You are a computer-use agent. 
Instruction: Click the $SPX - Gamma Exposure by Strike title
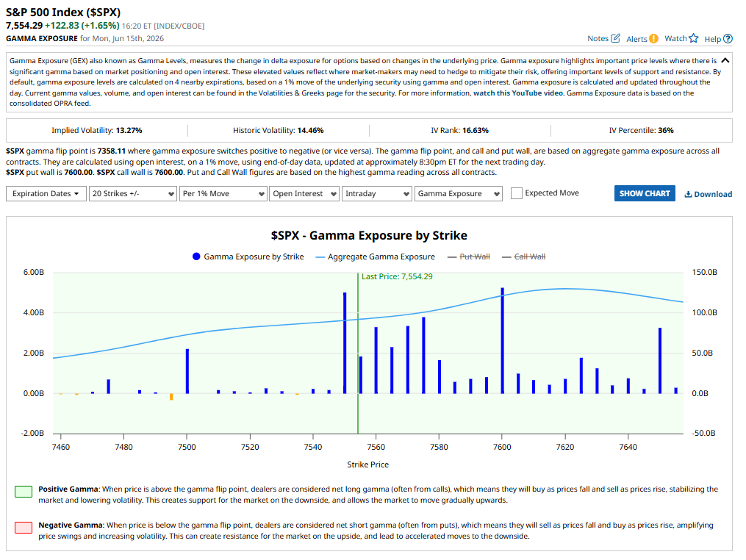pyautogui.click(x=369, y=235)
